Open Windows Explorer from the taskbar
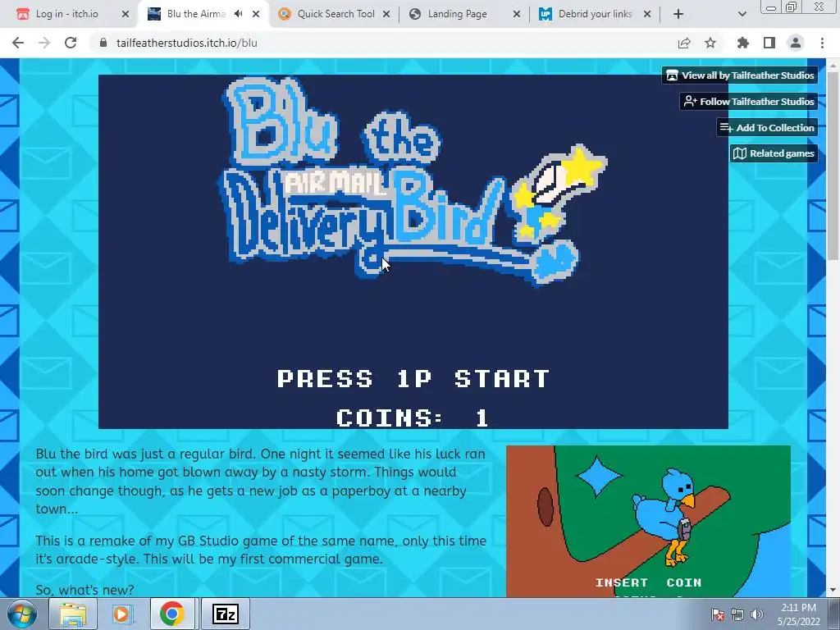The image size is (840, 630). [x=73, y=614]
